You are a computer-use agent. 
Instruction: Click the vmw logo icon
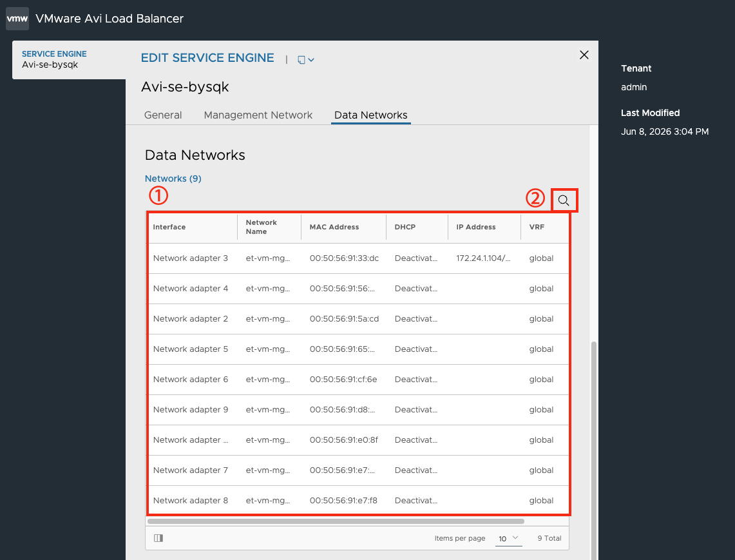17,19
